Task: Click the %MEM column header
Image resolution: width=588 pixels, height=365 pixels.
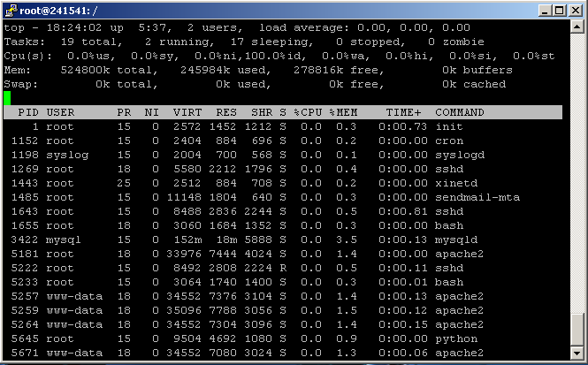Action: pyautogui.click(x=343, y=112)
